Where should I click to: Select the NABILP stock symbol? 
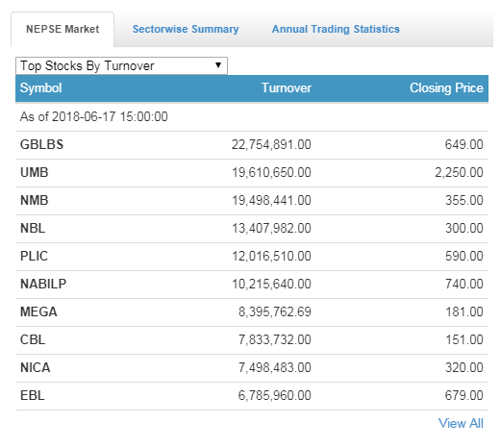coord(43,284)
